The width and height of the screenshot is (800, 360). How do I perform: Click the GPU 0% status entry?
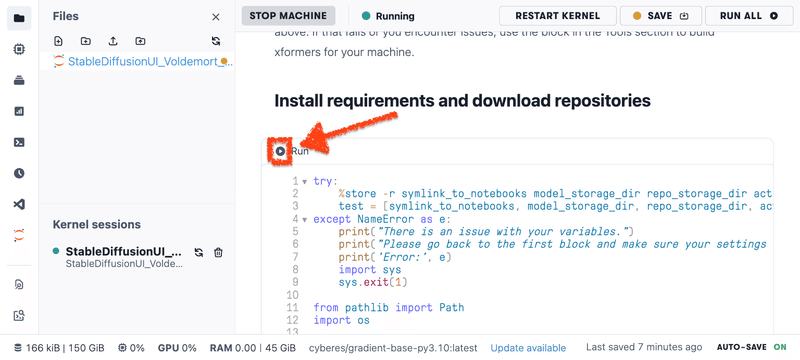[177, 348]
